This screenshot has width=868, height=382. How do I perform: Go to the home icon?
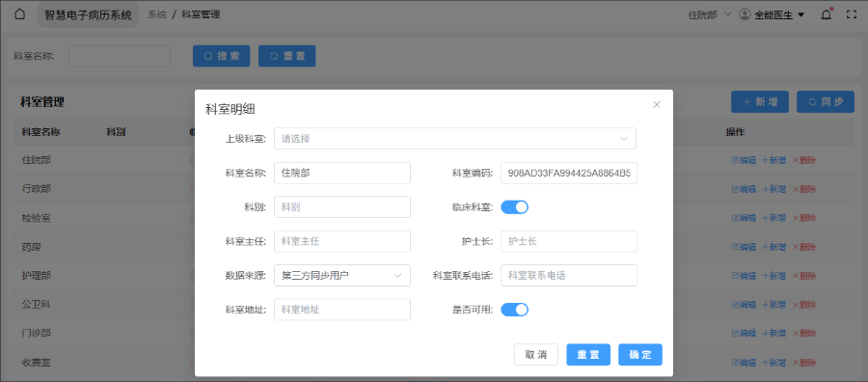point(19,14)
